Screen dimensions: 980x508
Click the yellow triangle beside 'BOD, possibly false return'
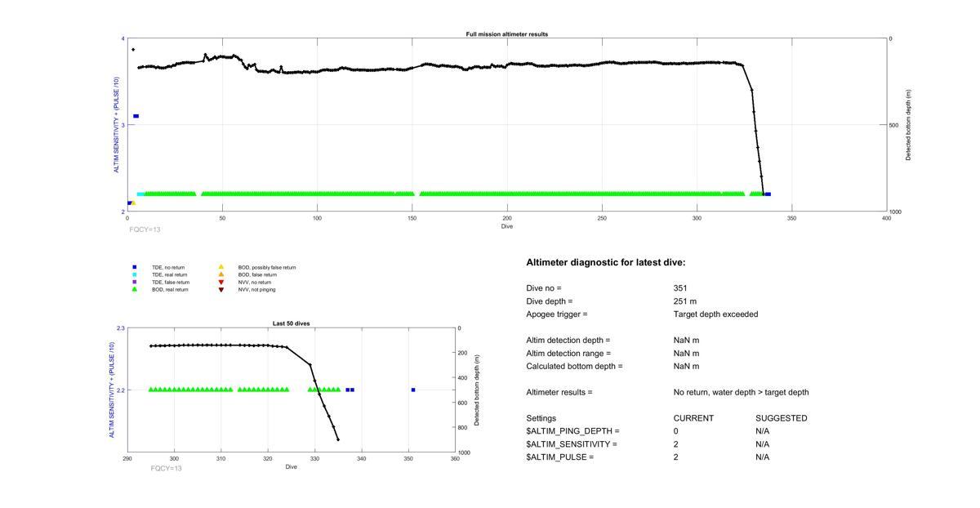(x=221, y=267)
